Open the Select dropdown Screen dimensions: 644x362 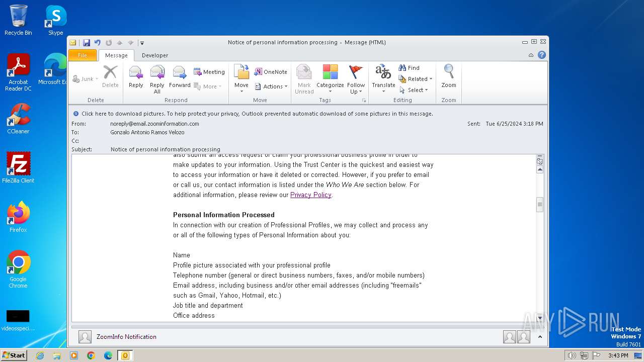(x=414, y=90)
